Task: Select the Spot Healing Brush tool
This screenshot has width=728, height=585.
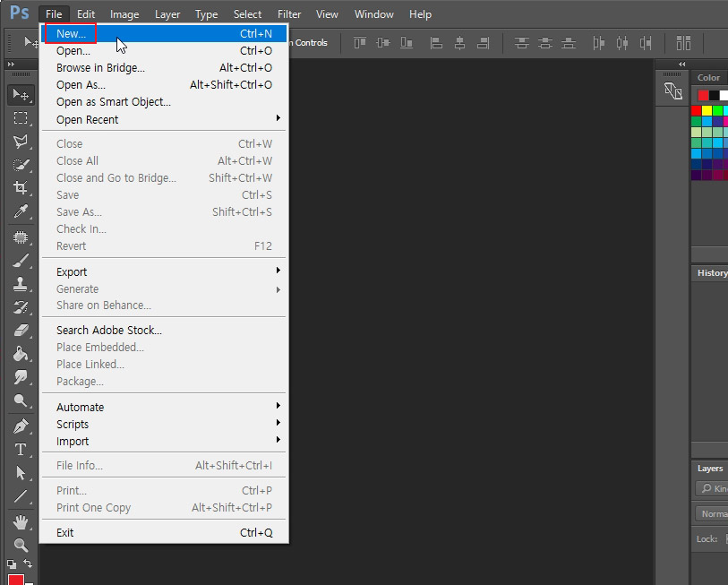Action: pyautogui.click(x=21, y=237)
